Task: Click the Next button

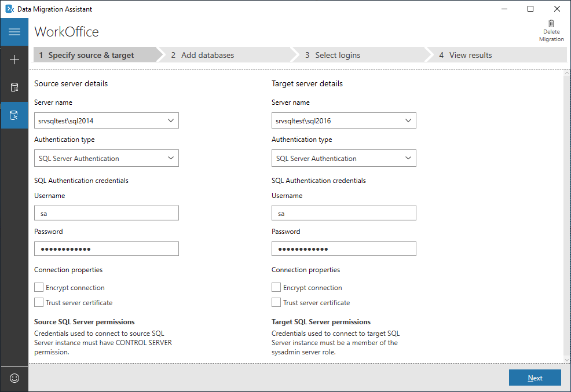Action: click(535, 378)
